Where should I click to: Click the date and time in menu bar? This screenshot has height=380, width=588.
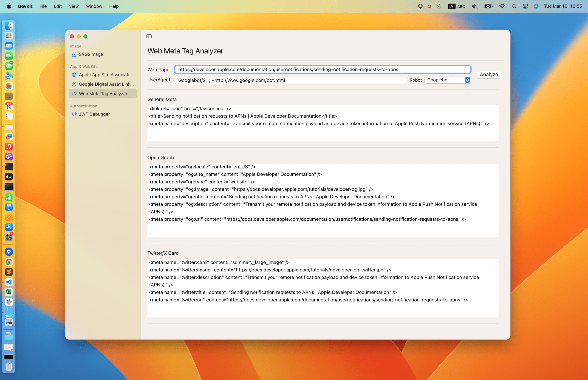[x=563, y=6]
